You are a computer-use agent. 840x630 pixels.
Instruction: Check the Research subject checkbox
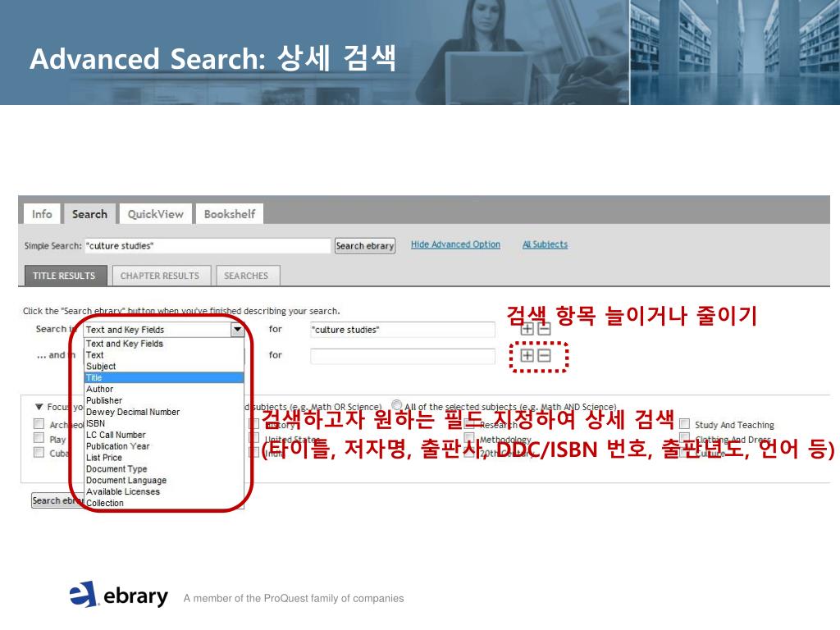point(468,424)
